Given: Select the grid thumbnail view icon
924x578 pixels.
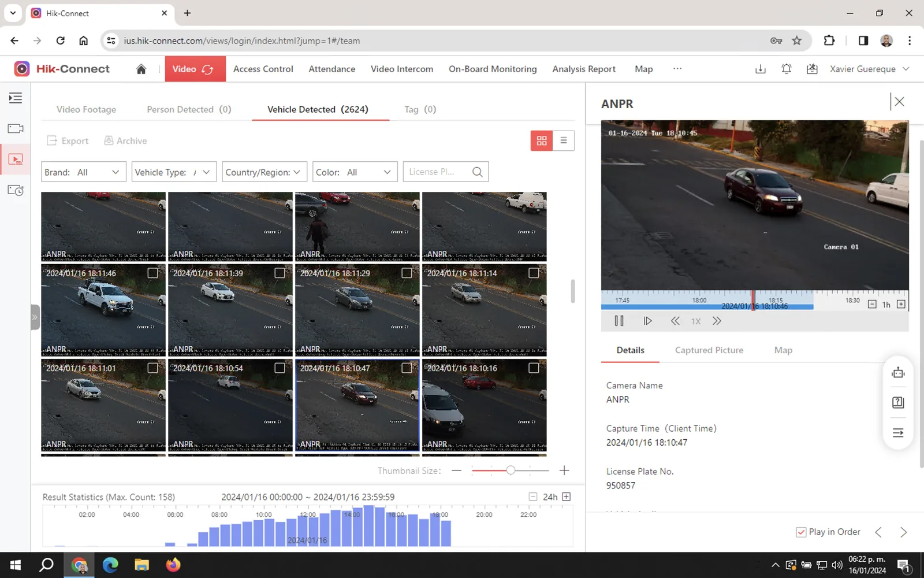Looking at the screenshot, I should click(x=542, y=140).
